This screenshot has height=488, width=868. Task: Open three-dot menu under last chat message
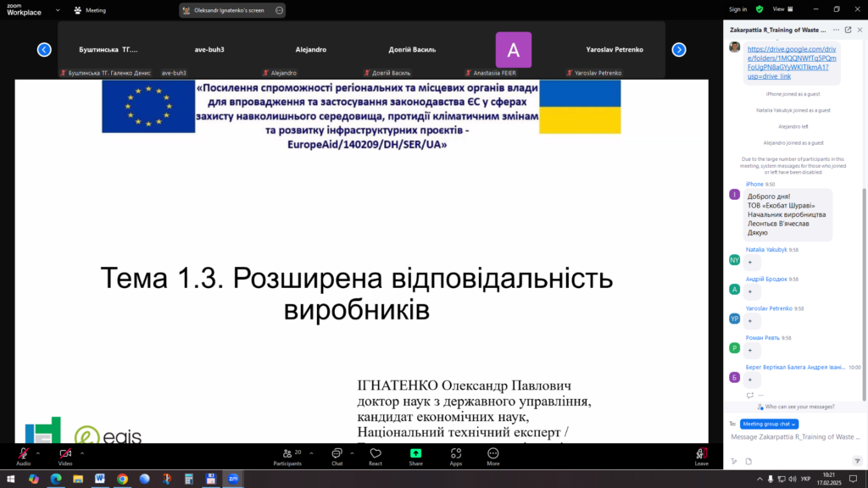pos(760,395)
